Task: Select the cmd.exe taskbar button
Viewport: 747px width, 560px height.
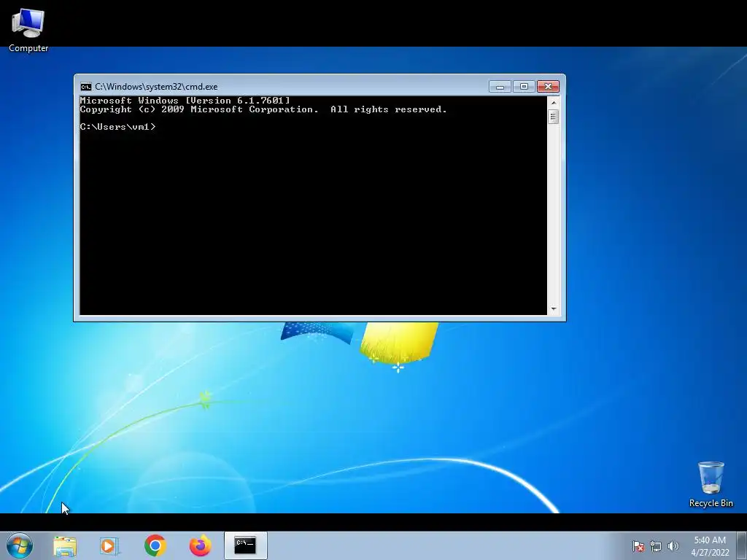Action: pos(245,545)
